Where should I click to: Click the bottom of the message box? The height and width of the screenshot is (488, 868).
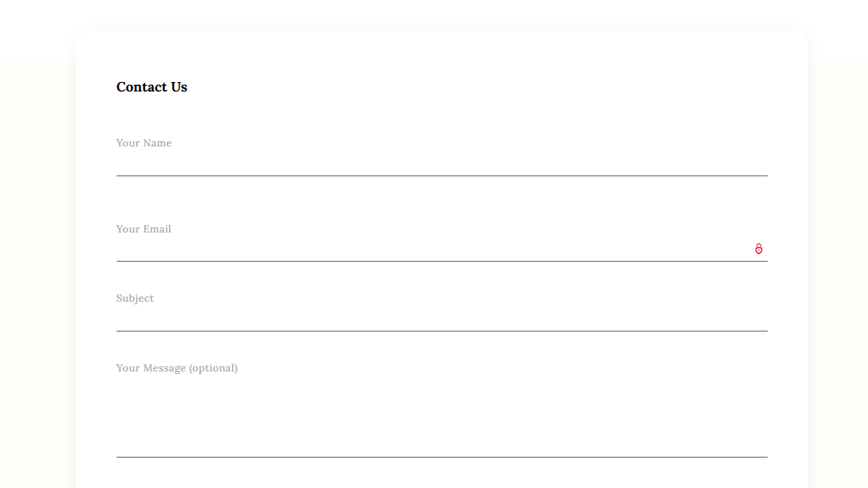pyautogui.click(x=441, y=451)
